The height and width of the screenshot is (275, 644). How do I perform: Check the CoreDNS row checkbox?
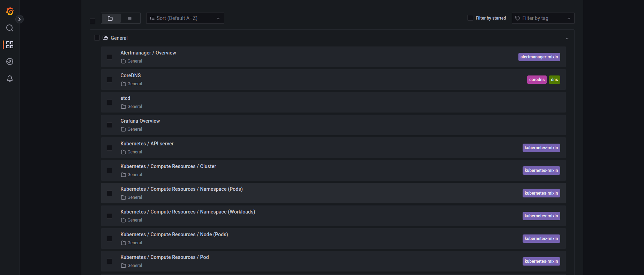pos(110,80)
